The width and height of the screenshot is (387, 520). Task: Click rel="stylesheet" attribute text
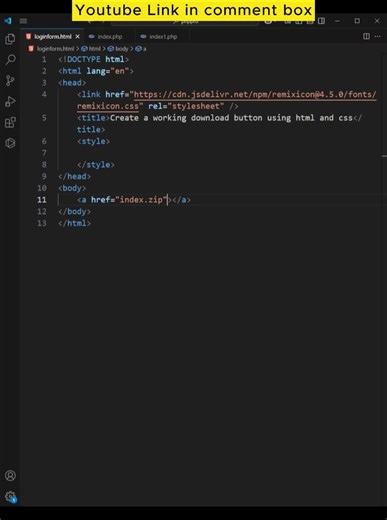[186, 106]
